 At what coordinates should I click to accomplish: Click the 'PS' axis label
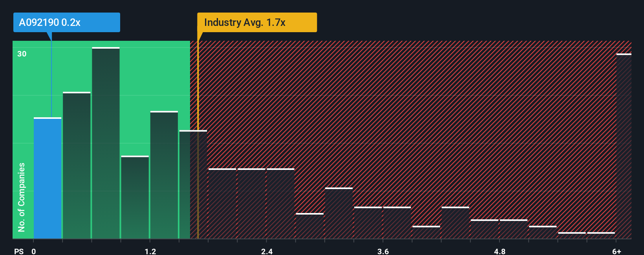point(19,251)
